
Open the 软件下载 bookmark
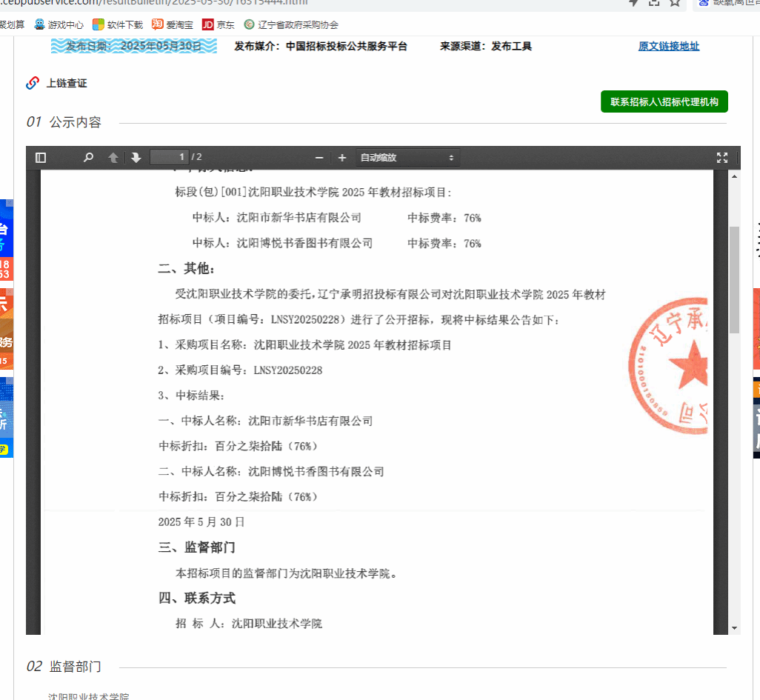pyautogui.click(x=118, y=24)
